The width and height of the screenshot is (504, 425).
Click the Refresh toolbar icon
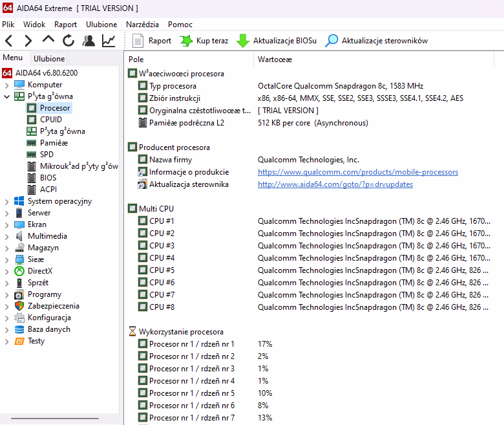click(x=68, y=41)
